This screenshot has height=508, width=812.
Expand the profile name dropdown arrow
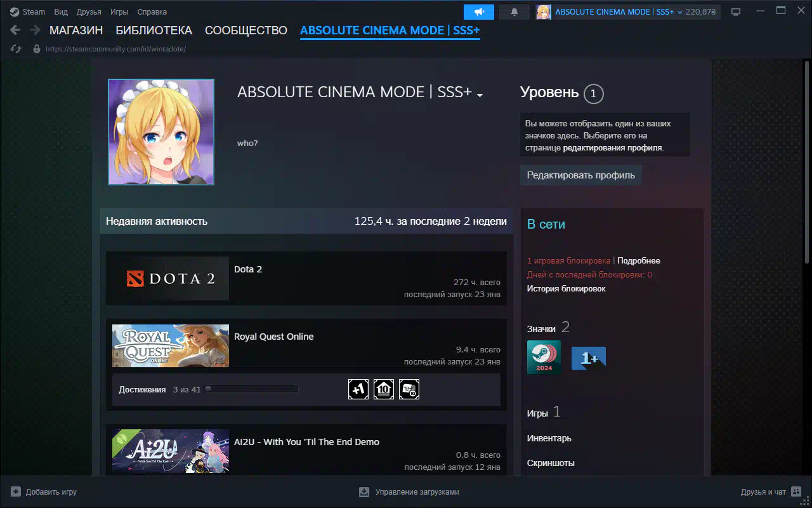480,95
